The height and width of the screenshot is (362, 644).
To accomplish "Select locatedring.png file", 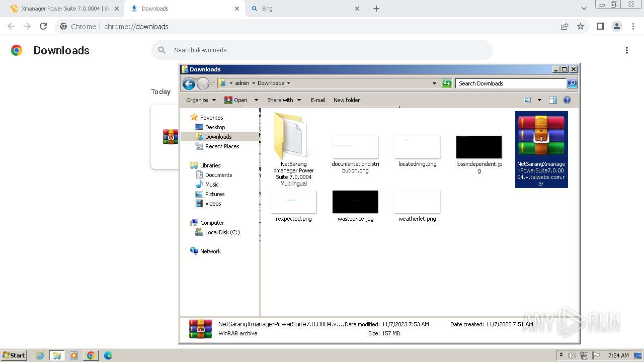I will tap(417, 151).
